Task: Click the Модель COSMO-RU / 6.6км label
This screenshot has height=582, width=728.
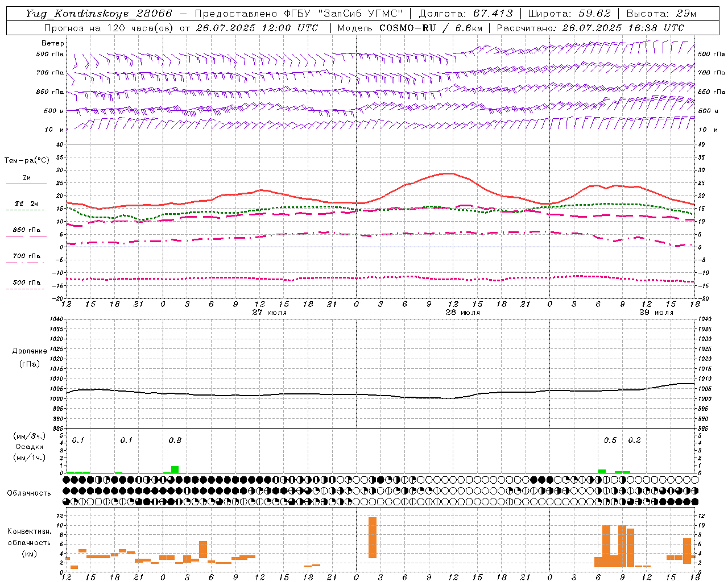Action: (x=410, y=28)
